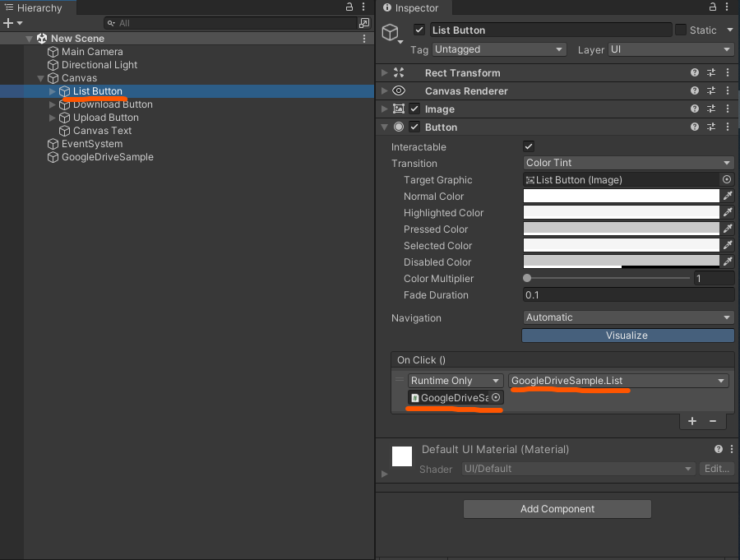Open the GoogleDriveSample object picker in On Click
This screenshot has height=560, width=740.
click(x=494, y=397)
